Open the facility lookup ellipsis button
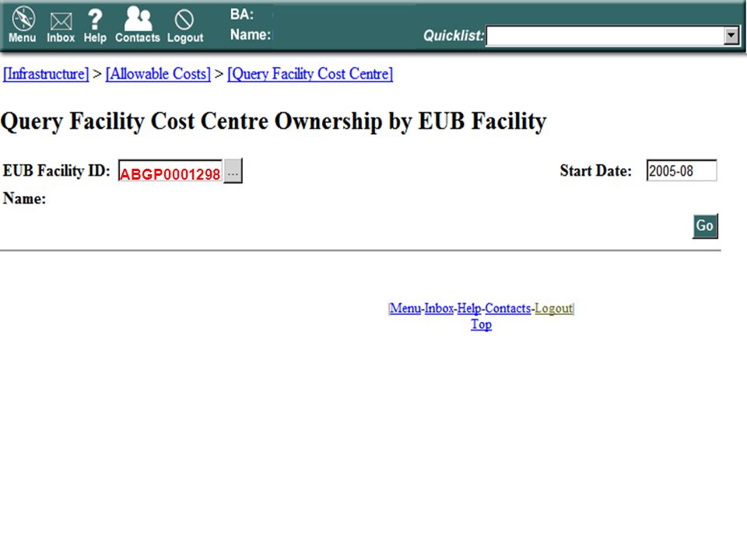 [233, 171]
